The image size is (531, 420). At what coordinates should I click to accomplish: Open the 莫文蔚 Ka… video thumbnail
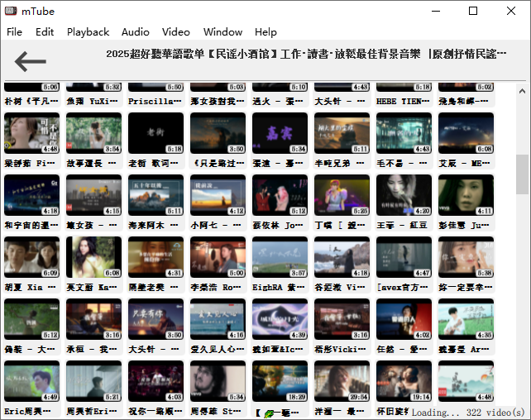(93, 257)
